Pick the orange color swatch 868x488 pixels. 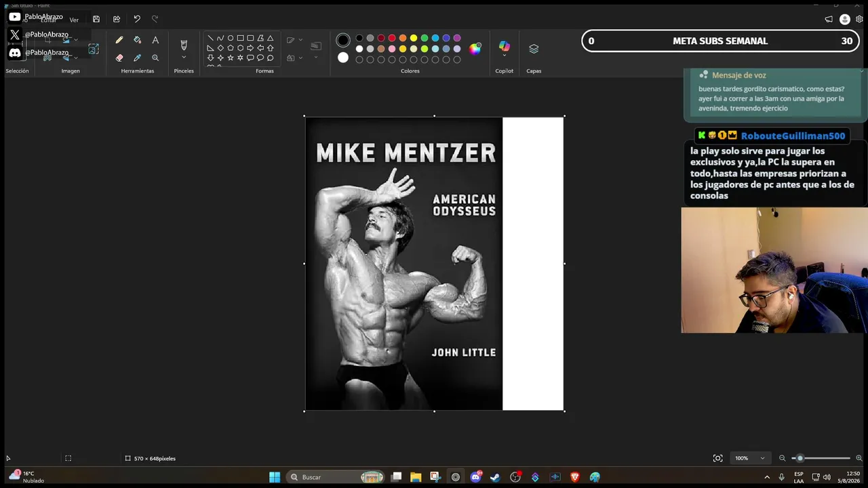(x=403, y=38)
